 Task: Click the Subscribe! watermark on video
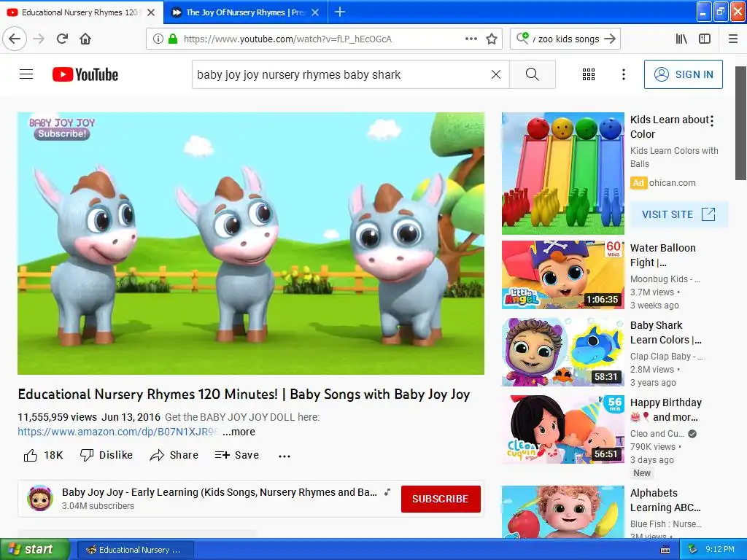62,134
